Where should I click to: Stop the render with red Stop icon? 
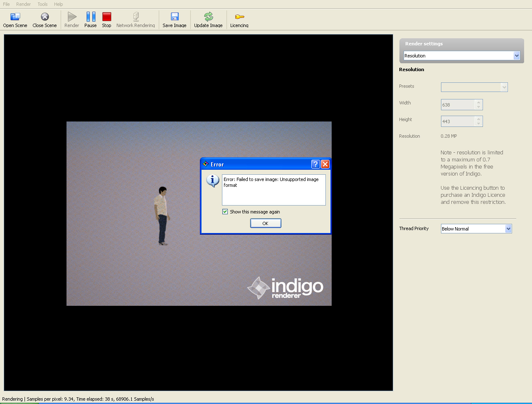[107, 17]
